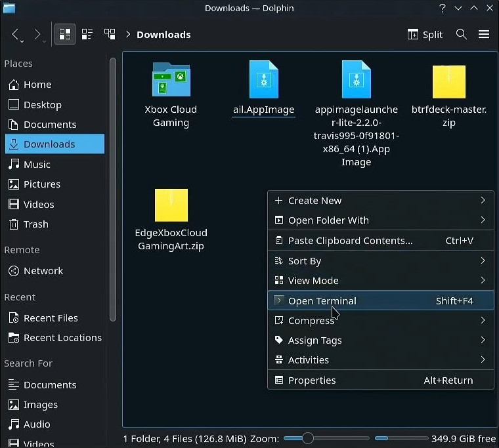Click the title bar help question mark
Screen dimensions: 499x448
pyautogui.click(x=443, y=8)
